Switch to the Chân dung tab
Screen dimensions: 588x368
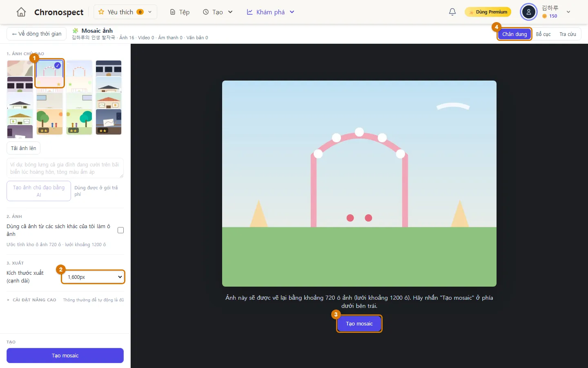(514, 34)
